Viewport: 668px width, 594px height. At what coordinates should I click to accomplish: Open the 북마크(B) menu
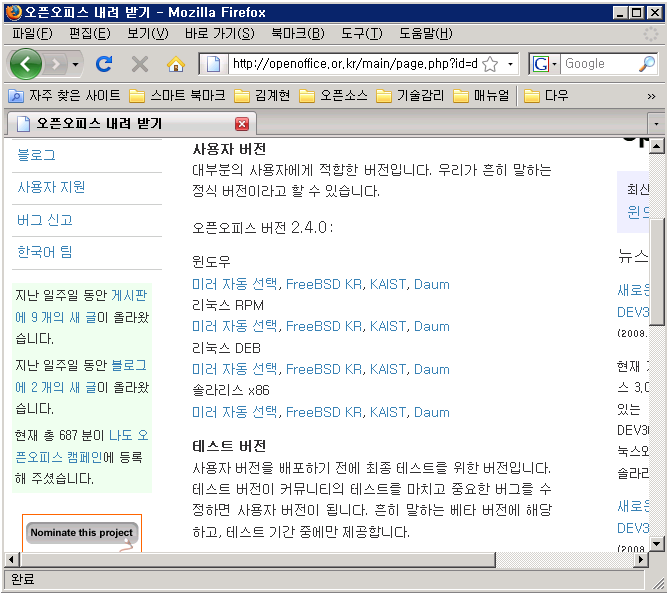(x=298, y=33)
